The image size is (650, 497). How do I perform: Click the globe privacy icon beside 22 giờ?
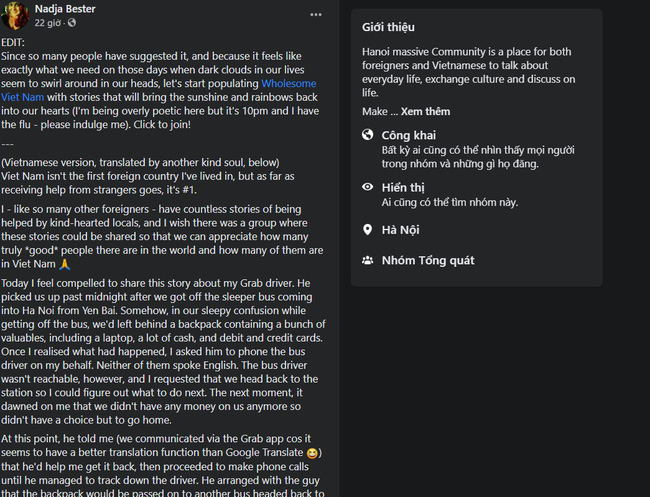[x=73, y=22]
